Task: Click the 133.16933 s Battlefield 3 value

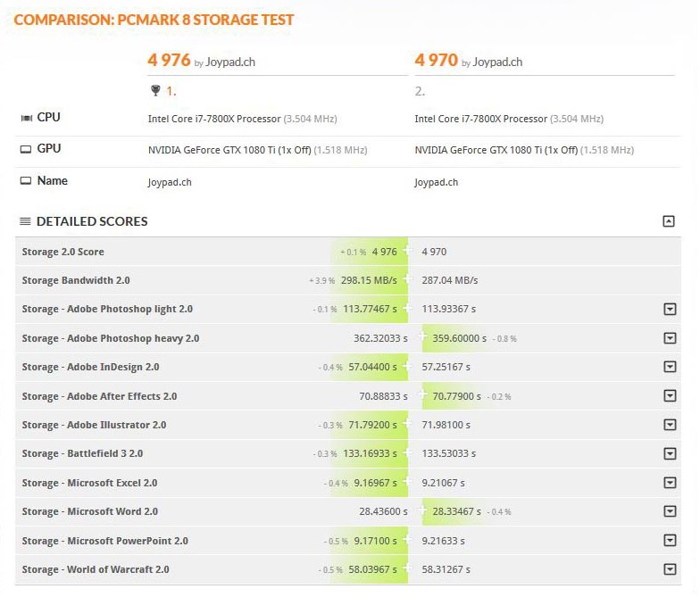Action: tap(370, 453)
